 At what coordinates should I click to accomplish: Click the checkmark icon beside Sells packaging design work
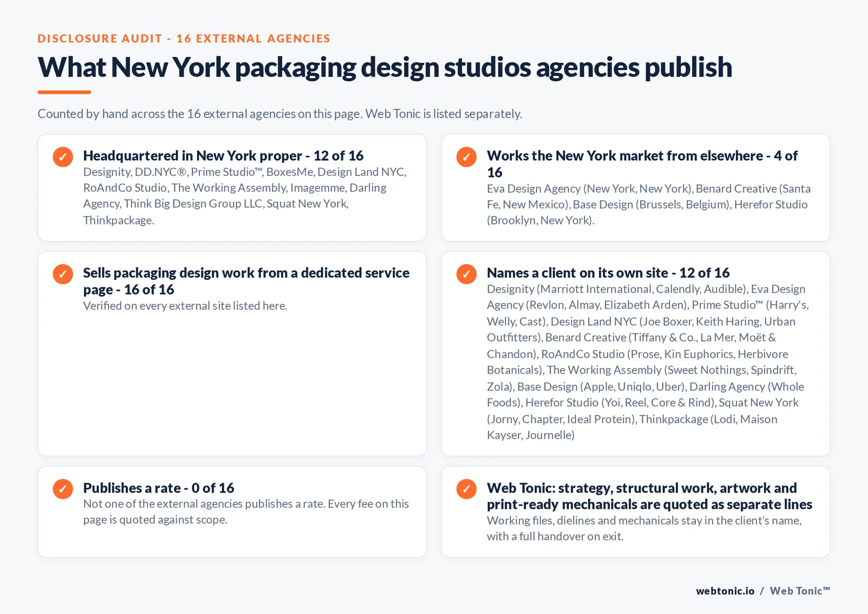[x=63, y=274]
